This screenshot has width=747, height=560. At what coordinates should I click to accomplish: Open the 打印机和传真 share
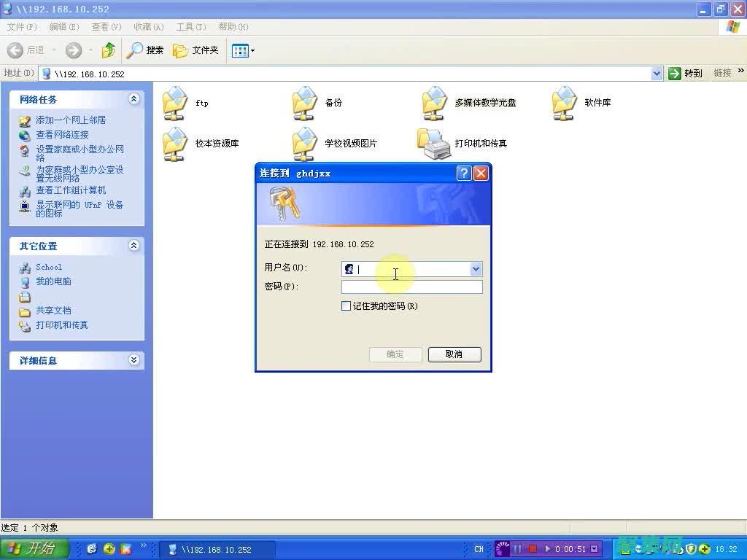pos(434,143)
